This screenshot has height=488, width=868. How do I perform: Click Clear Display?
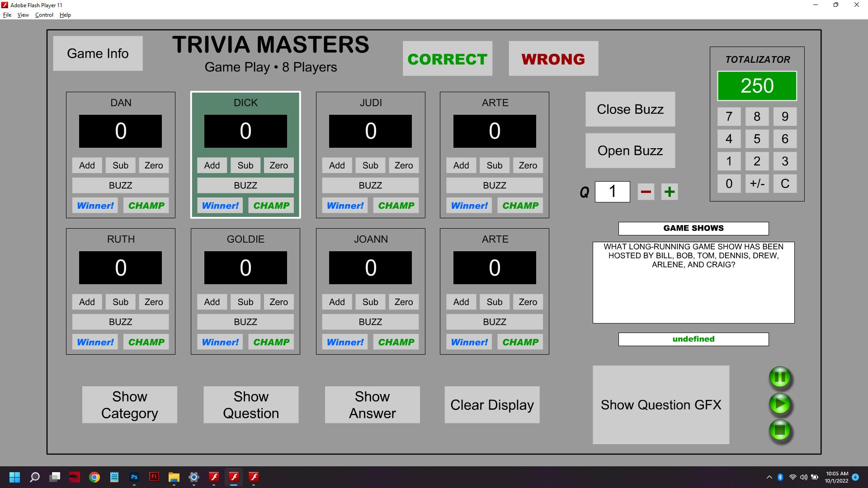[492, 405]
